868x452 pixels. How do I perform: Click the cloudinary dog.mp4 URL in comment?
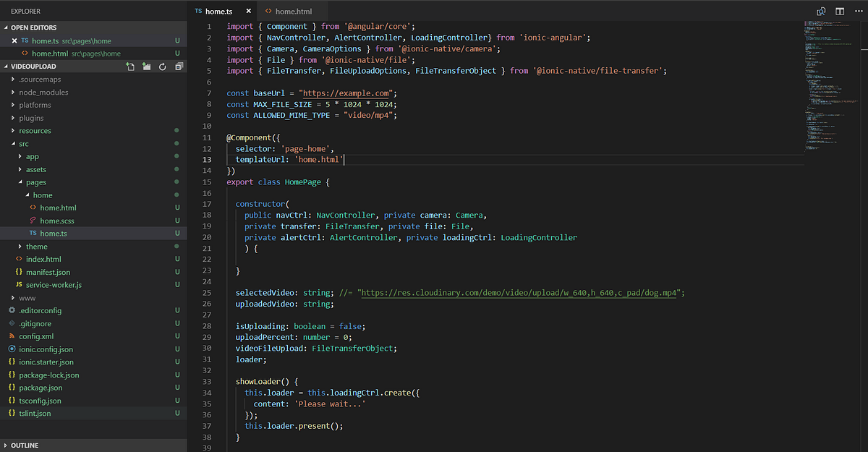[519, 293]
